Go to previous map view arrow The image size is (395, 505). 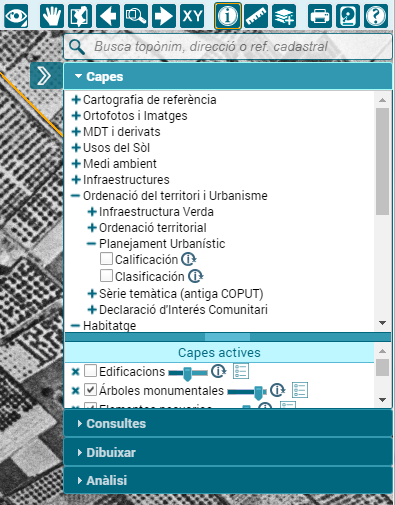coord(108,16)
